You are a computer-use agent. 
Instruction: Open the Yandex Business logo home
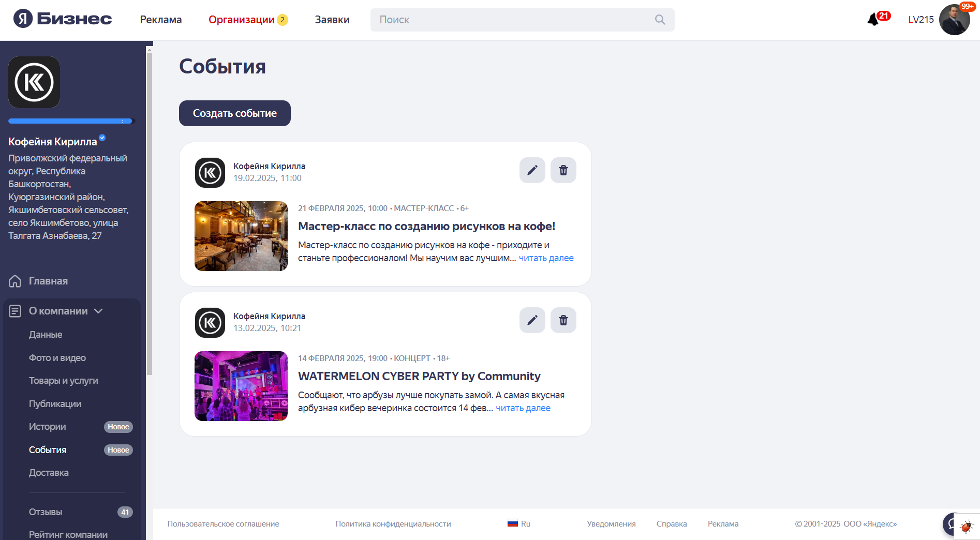[x=63, y=19]
